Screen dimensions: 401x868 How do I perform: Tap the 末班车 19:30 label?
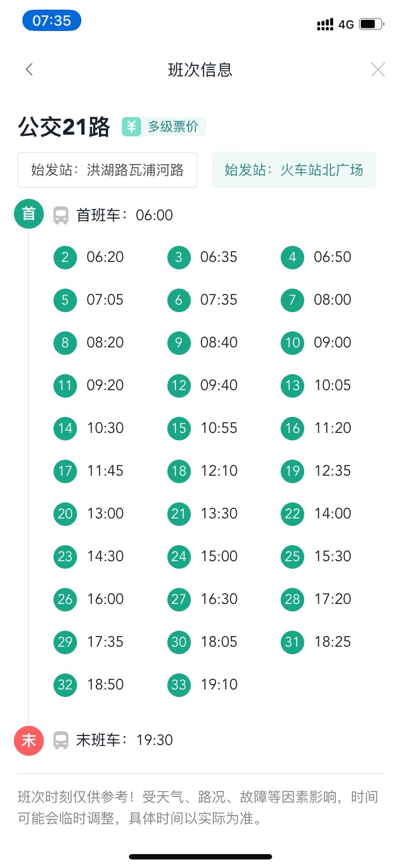point(125,740)
